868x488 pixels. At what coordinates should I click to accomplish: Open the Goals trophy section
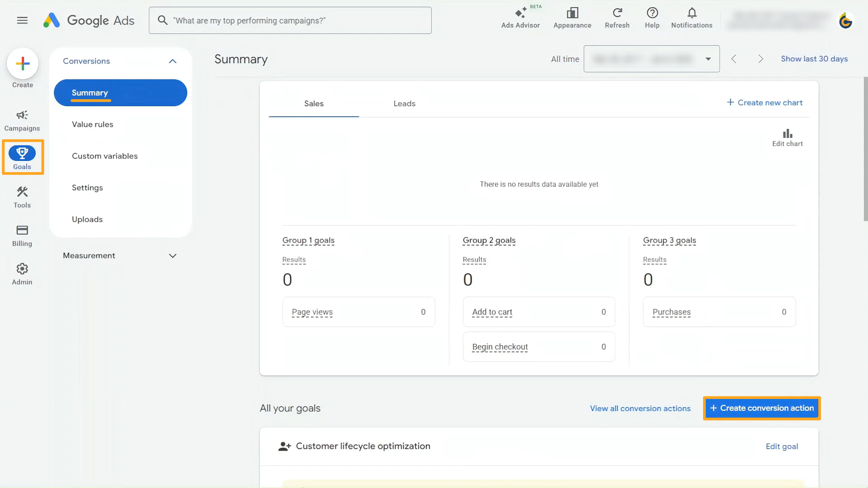22,157
